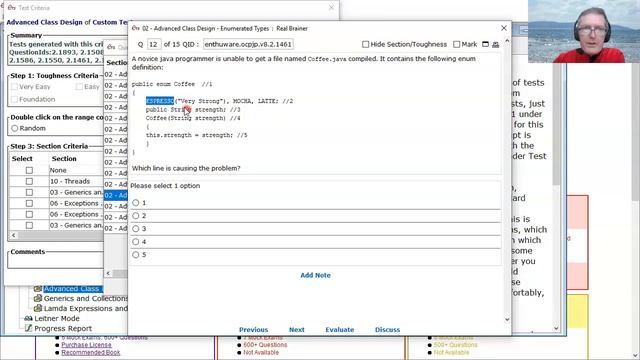Close the Real Brainer question window
640x360 pixels.
coord(504,28)
